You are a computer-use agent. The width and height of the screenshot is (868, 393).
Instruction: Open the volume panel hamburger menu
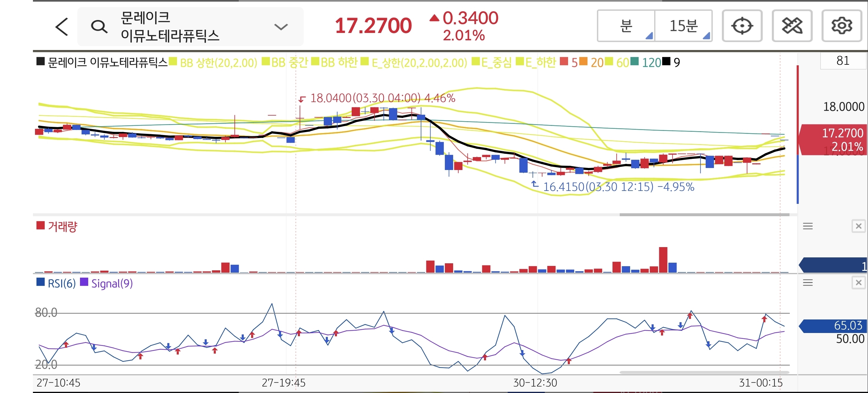(x=808, y=226)
